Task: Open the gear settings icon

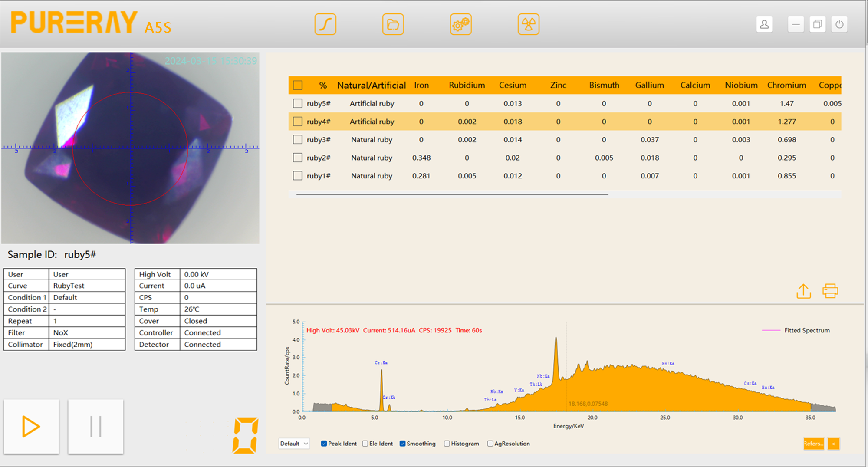Action: tap(460, 24)
